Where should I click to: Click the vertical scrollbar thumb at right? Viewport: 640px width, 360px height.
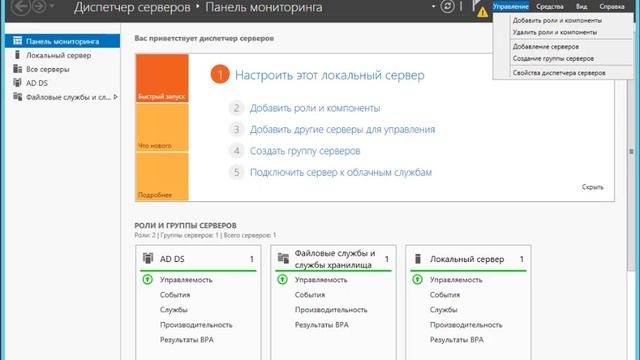(x=631, y=151)
